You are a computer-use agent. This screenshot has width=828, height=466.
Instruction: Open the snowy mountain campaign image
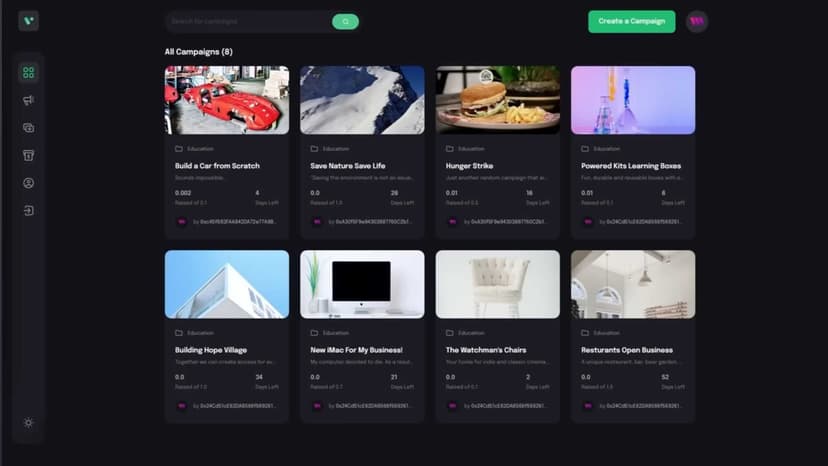tap(362, 100)
